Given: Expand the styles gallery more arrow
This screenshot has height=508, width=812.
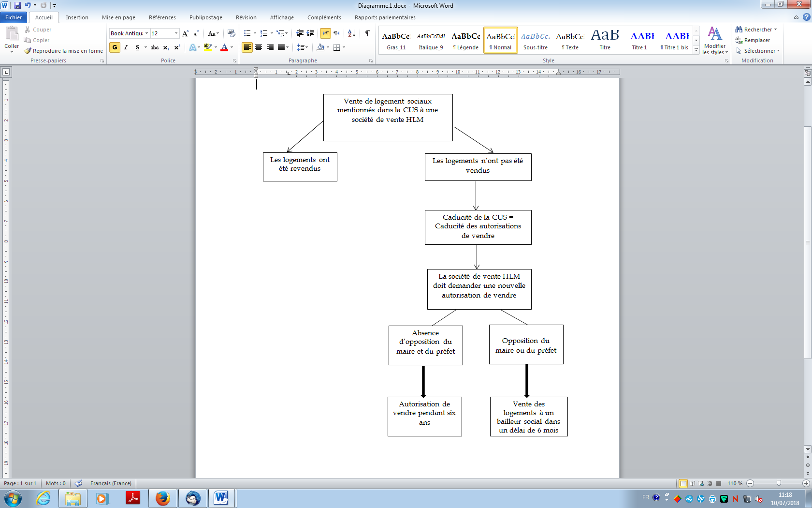Looking at the screenshot, I should (696, 50).
